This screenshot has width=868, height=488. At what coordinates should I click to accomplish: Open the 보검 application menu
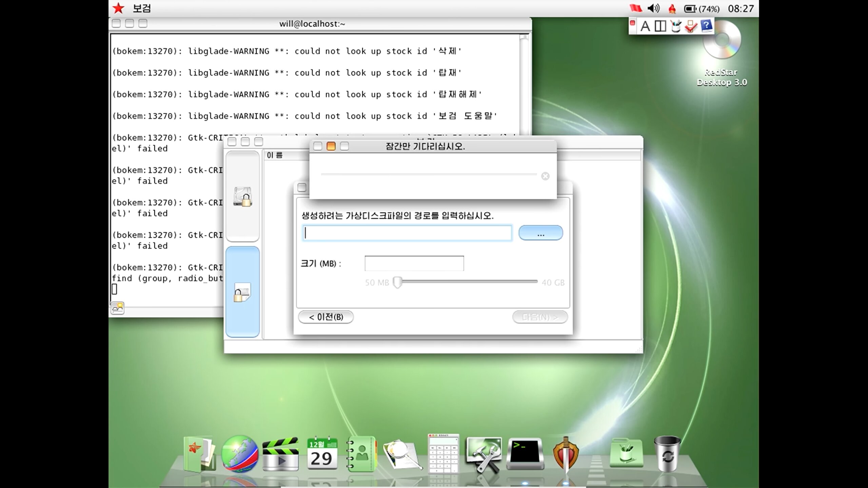point(141,8)
